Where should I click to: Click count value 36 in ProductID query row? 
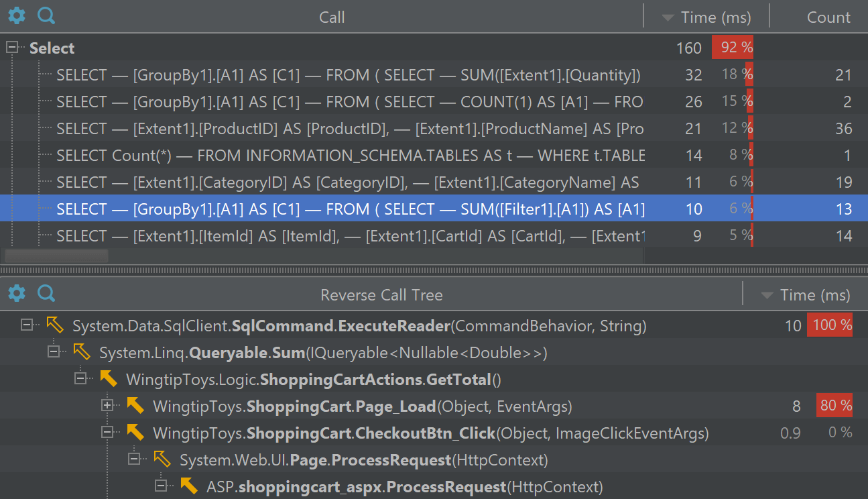pos(843,129)
